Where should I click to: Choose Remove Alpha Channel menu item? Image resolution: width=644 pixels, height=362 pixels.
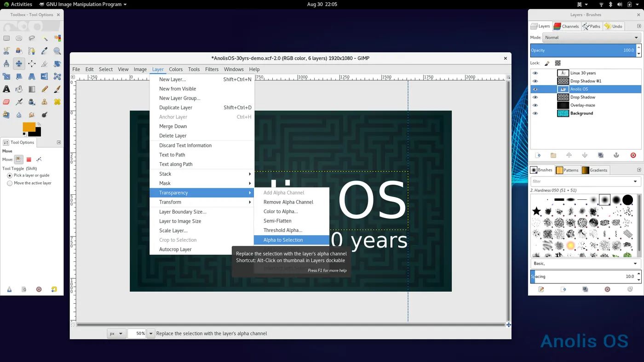(292, 202)
